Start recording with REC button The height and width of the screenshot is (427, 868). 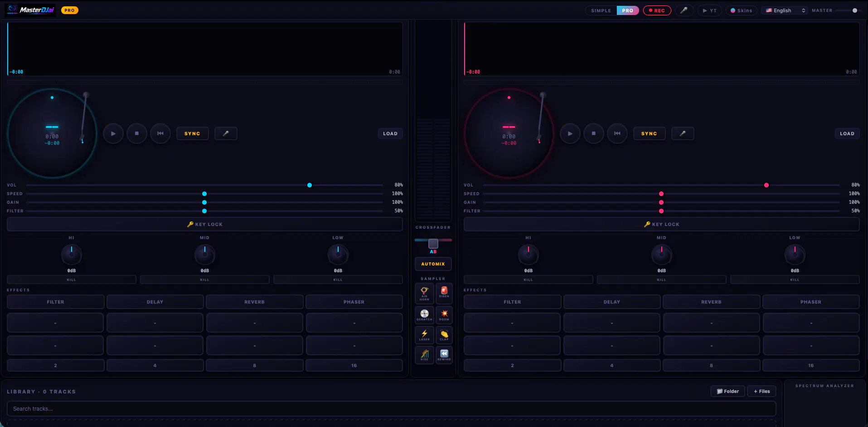click(x=657, y=10)
